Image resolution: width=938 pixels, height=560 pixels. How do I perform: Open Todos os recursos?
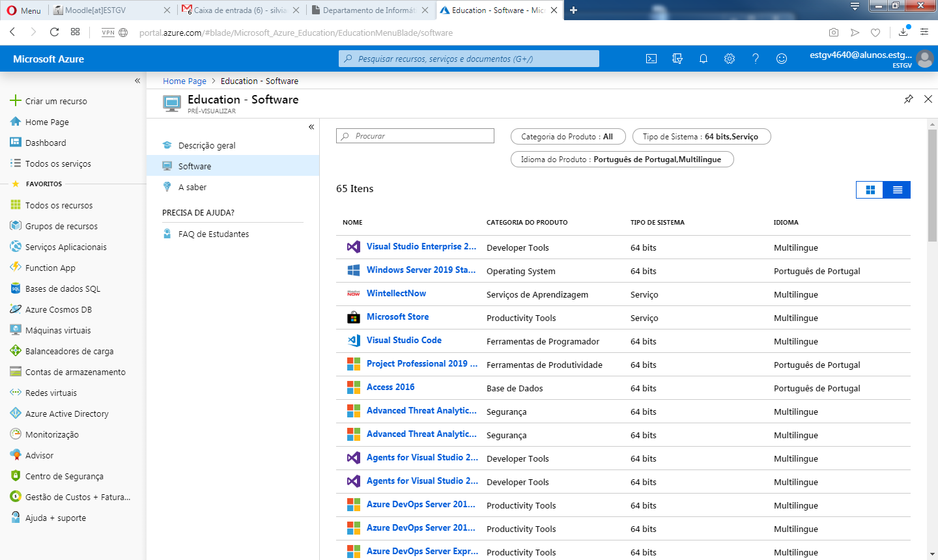click(59, 205)
